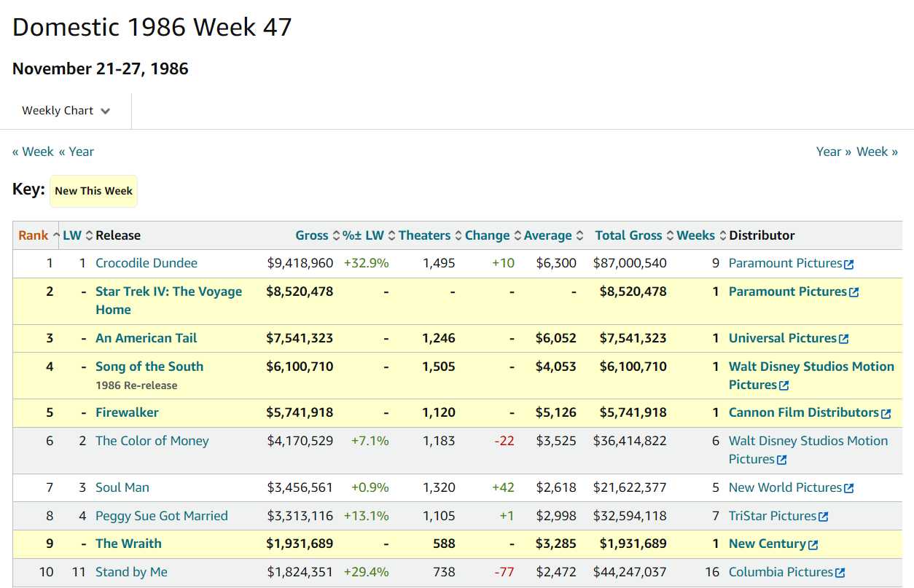914x588 pixels.
Task: Click external link icon beside New World Pictures
Action: (x=849, y=488)
